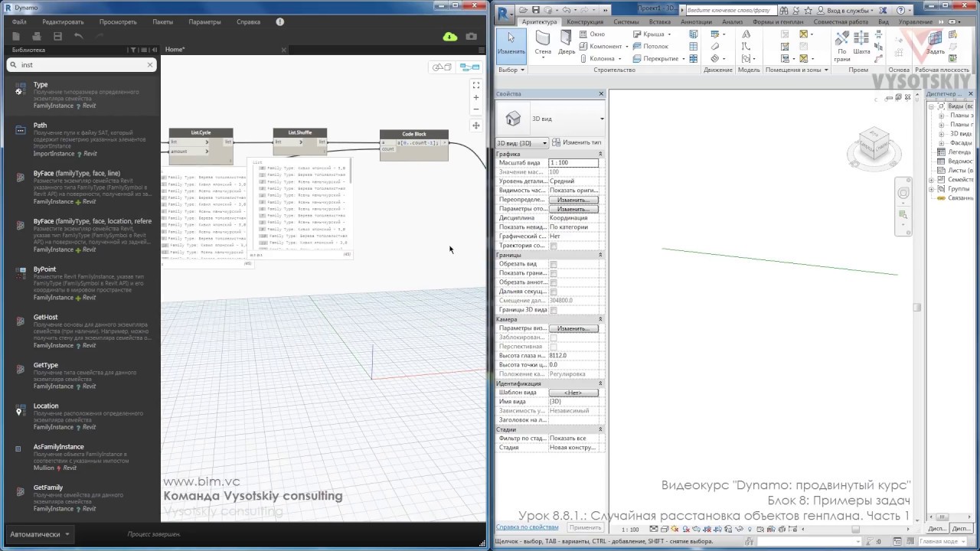
Task: Toggle the 'Обрезать аннот...' checkbox
Action: [554, 282]
